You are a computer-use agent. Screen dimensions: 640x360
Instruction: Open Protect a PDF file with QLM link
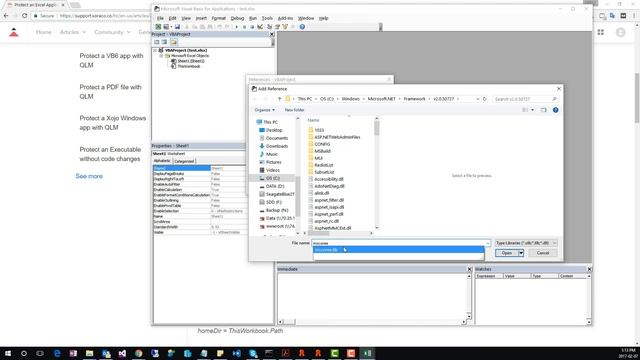pos(110,92)
